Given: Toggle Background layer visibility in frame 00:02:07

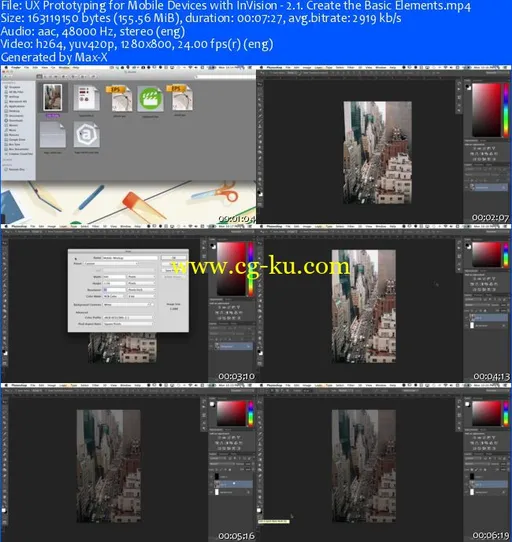Looking at the screenshot, I should click(x=467, y=187).
